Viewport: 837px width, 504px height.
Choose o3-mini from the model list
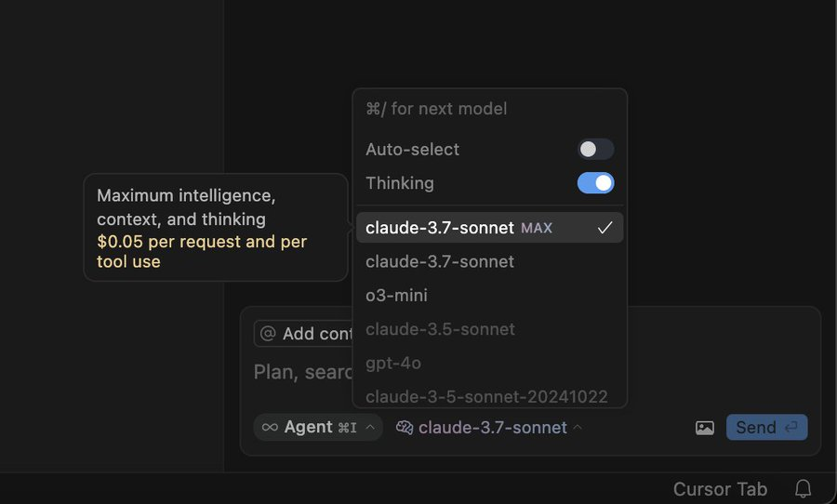coord(396,296)
